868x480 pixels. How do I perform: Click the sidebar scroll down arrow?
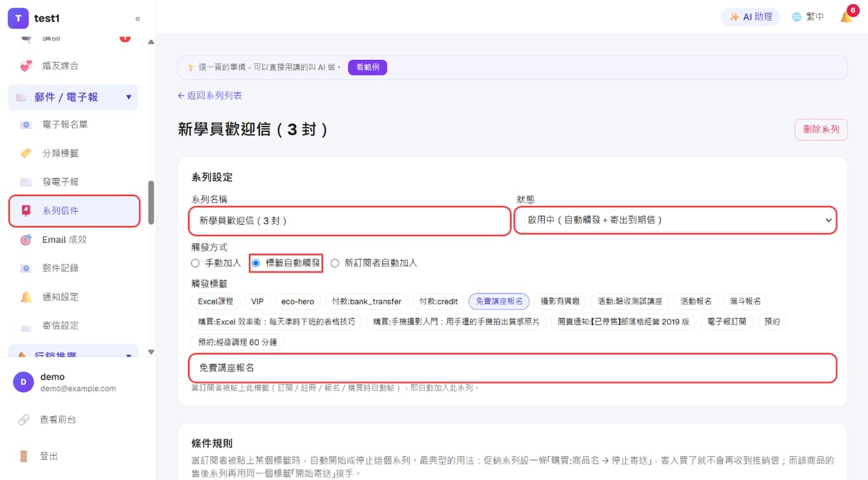(x=151, y=352)
